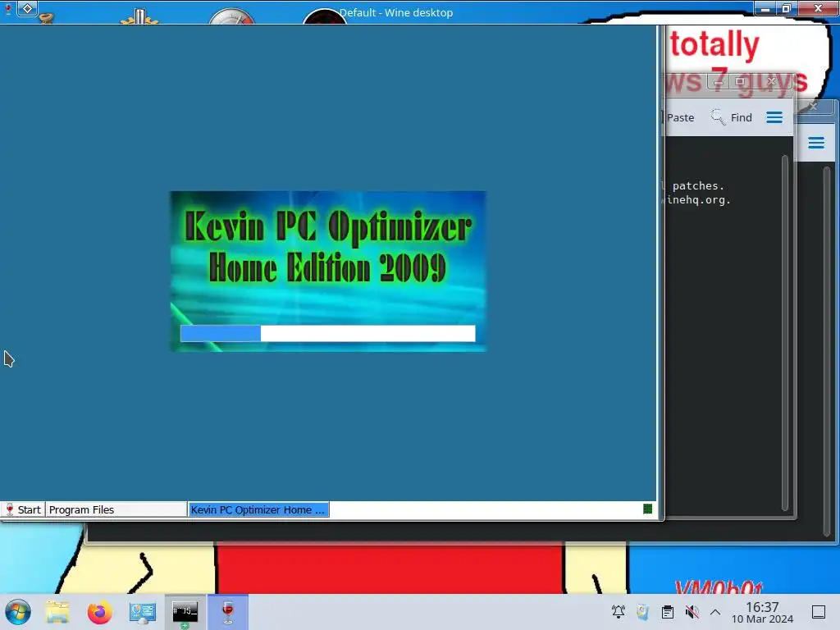Expand hidden system tray icons
This screenshot has width=840, height=630.
pos(715,612)
